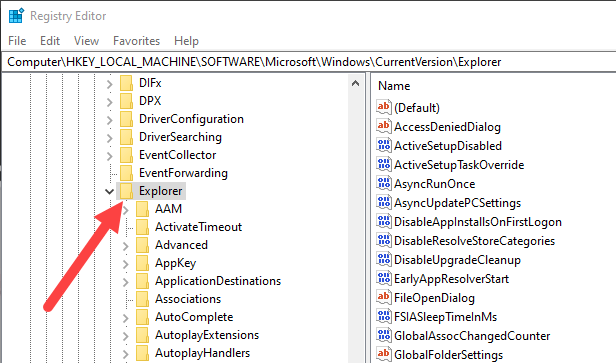Select the Associations folder icon
Image resolution: width=616 pixels, height=363 pixels.
click(142, 300)
